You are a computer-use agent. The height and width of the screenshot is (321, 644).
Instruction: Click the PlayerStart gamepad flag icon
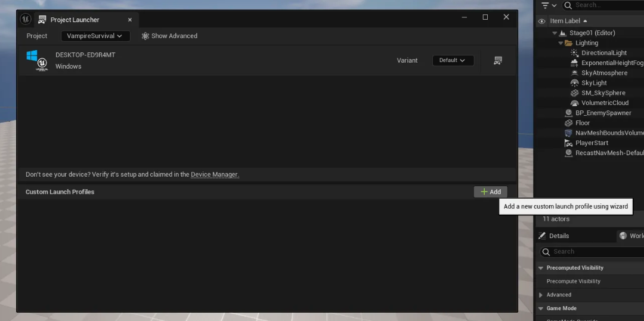click(568, 143)
